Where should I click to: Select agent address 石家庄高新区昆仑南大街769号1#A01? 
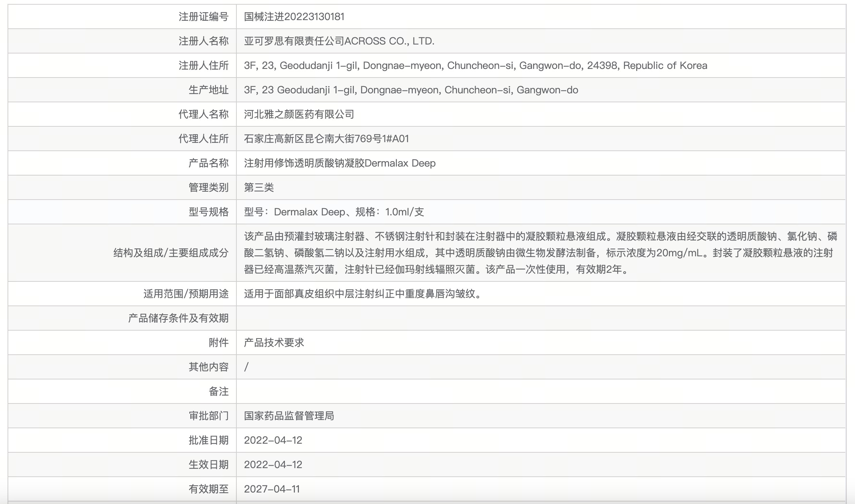(x=327, y=139)
